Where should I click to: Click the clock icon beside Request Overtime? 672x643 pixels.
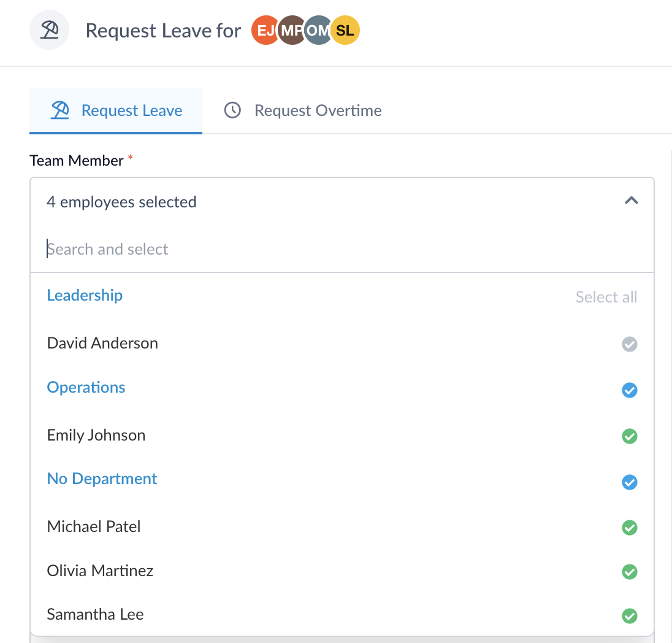pyautogui.click(x=232, y=110)
